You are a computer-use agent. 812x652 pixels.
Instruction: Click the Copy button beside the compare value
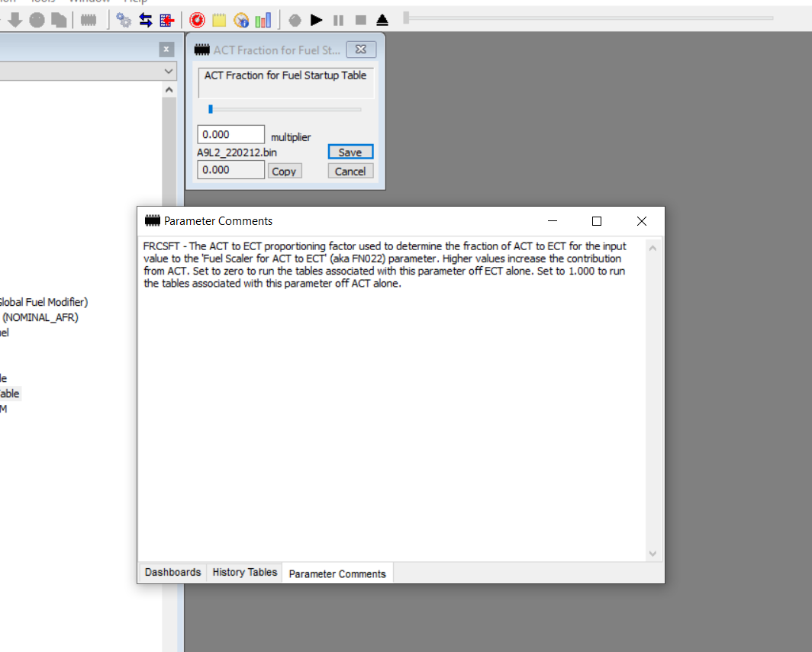click(284, 172)
